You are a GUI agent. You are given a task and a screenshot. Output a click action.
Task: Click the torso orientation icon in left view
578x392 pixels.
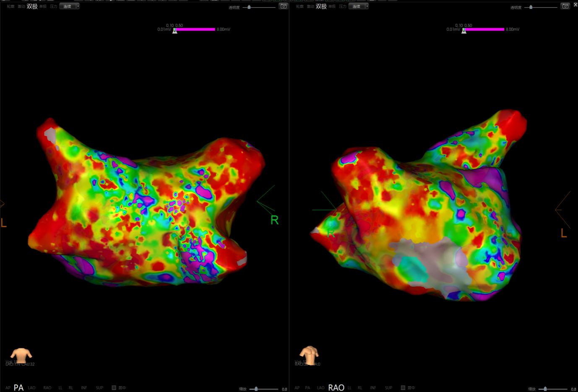coord(21,356)
